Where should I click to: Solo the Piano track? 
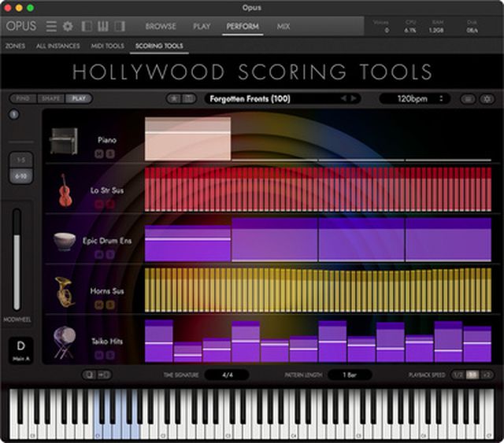pos(110,154)
